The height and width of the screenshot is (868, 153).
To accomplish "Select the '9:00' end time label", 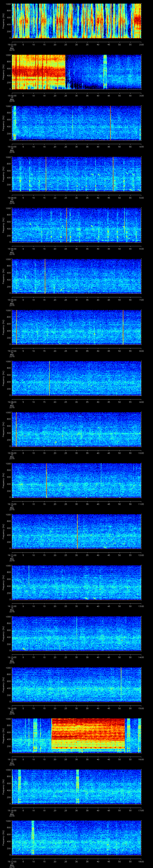I will click(x=141, y=402).
